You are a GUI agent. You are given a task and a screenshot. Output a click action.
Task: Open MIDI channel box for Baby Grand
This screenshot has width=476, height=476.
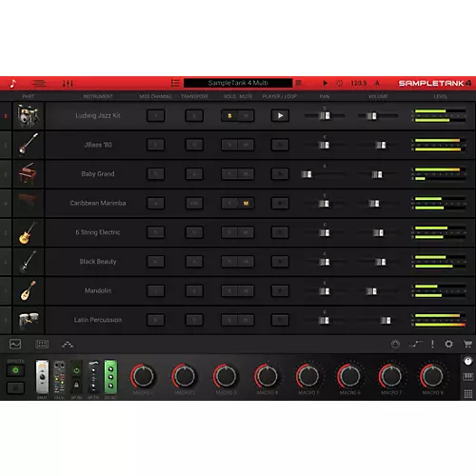(x=156, y=174)
